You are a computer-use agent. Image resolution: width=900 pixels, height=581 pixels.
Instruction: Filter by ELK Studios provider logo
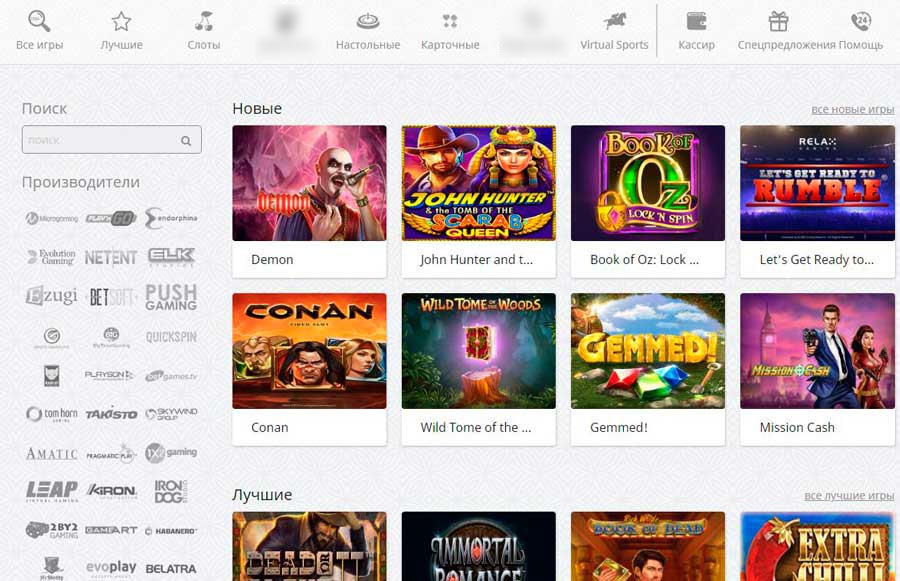(x=171, y=257)
